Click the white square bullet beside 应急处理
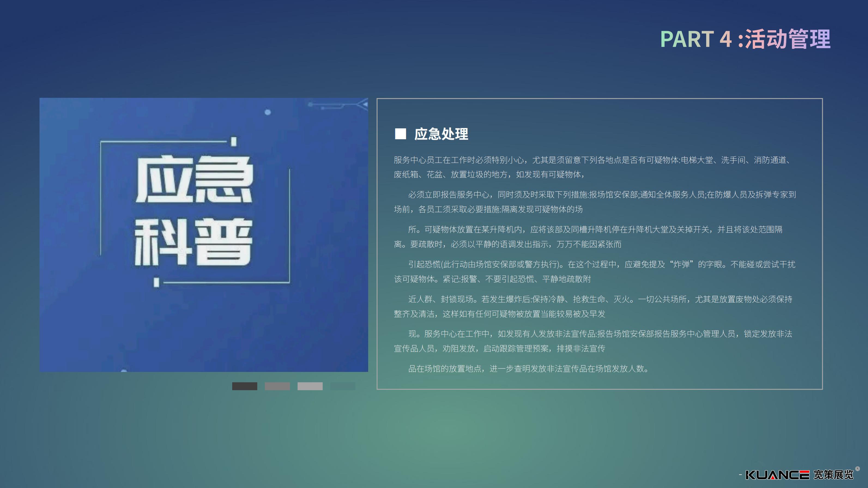Image resolution: width=868 pixels, height=488 pixels. (400, 134)
